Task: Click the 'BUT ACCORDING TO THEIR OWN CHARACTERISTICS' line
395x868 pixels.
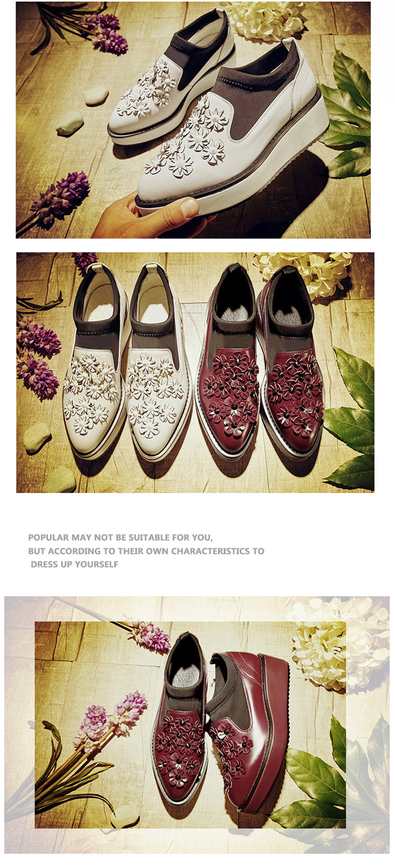Action: (146, 551)
